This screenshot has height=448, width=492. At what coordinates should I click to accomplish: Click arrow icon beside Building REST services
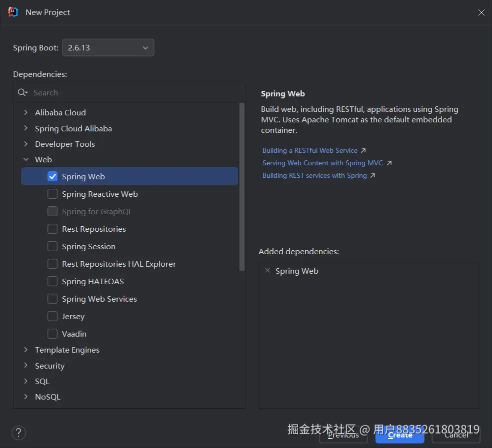[373, 176]
